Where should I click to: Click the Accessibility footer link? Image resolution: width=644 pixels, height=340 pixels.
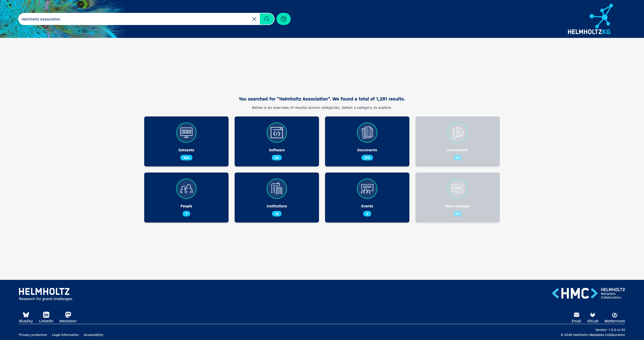(x=93, y=335)
